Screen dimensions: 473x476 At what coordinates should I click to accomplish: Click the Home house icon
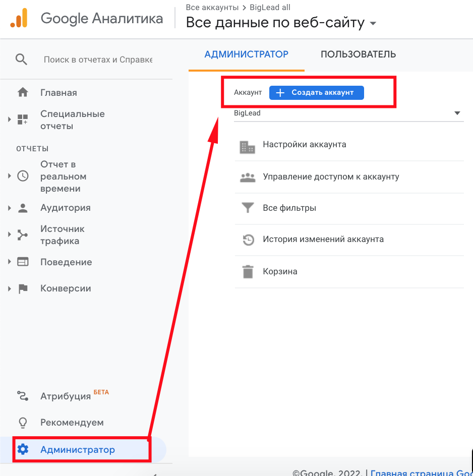[x=23, y=93]
